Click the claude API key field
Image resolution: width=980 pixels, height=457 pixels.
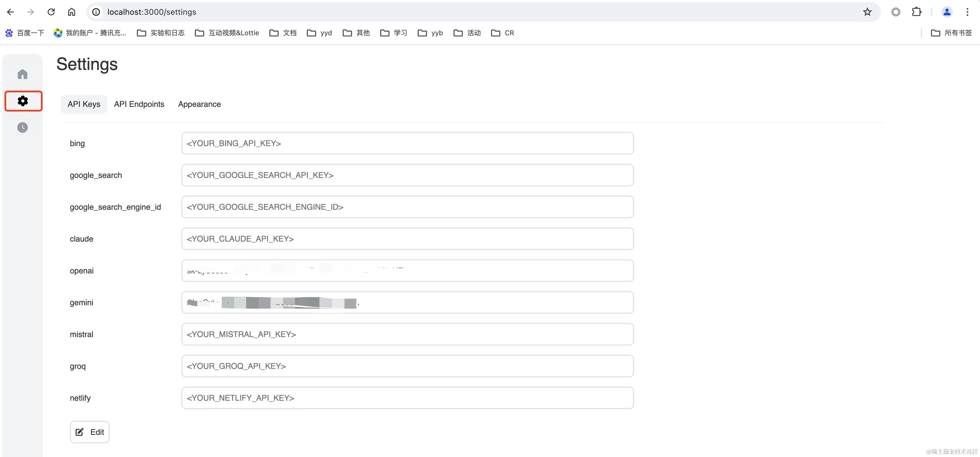coord(407,239)
